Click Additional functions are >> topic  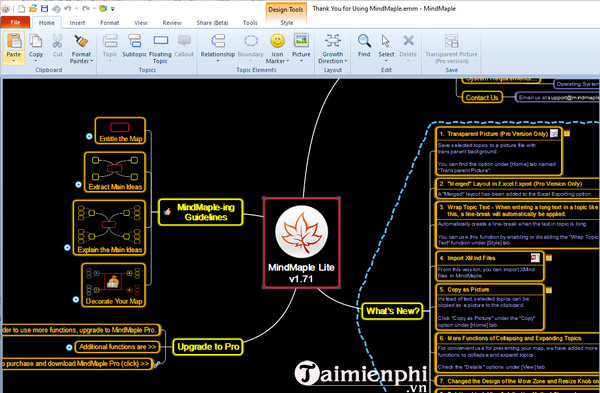pyautogui.click(x=117, y=347)
